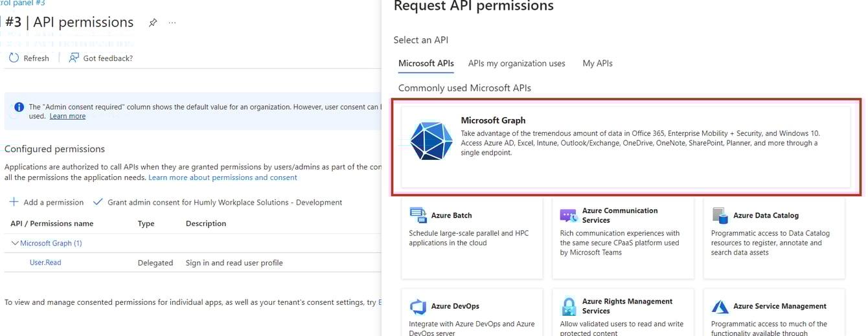Collapse the Microsoft Graph (1) permissions group
The height and width of the screenshot is (336, 868).
tap(16, 243)
